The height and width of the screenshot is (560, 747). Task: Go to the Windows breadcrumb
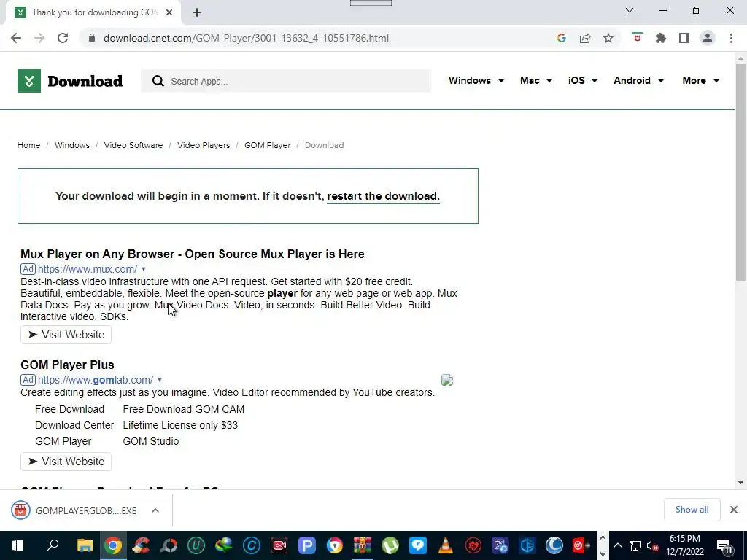[x=72, y=145]
